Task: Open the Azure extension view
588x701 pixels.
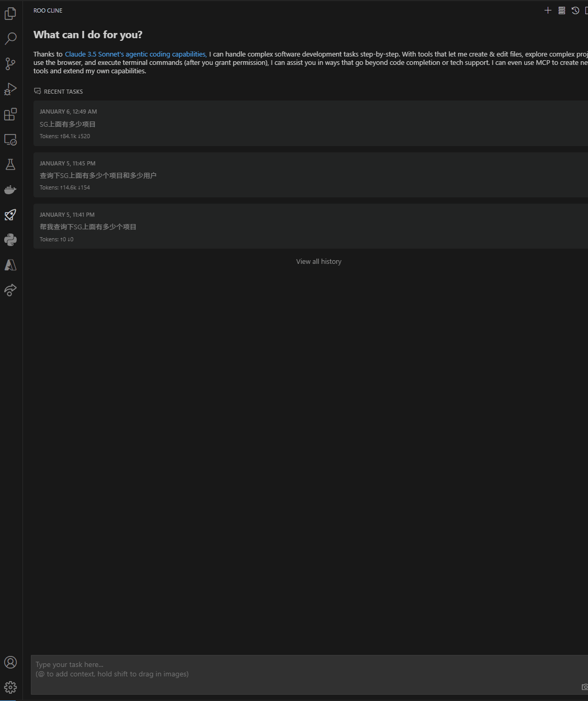Action: [x=10, y=264]
